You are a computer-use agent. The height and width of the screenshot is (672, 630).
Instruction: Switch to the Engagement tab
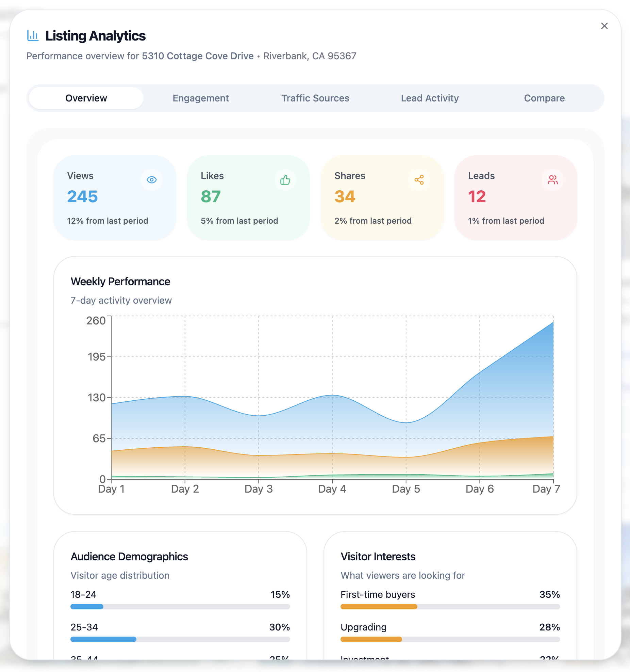click(201, 98)
